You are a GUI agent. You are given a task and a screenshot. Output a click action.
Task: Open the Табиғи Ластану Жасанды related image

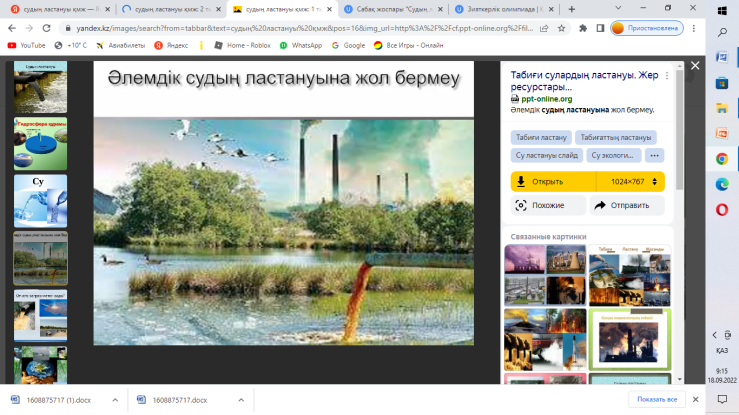(630, 275)
